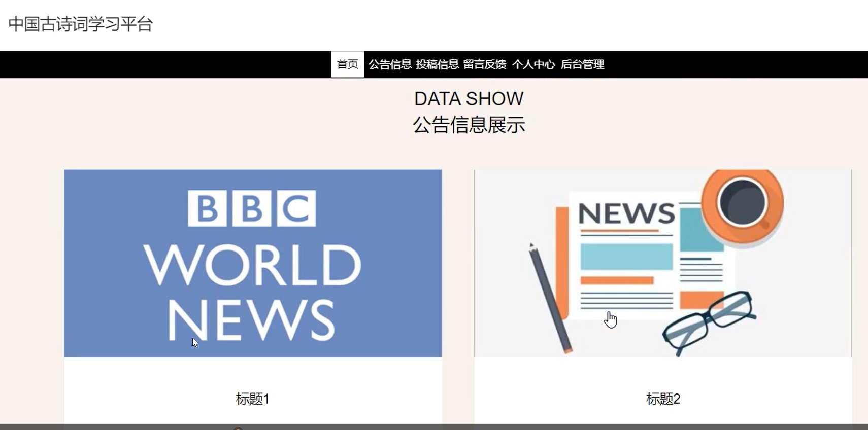Select 留言反馈 in the navigation bar

(x=485, y=64)
